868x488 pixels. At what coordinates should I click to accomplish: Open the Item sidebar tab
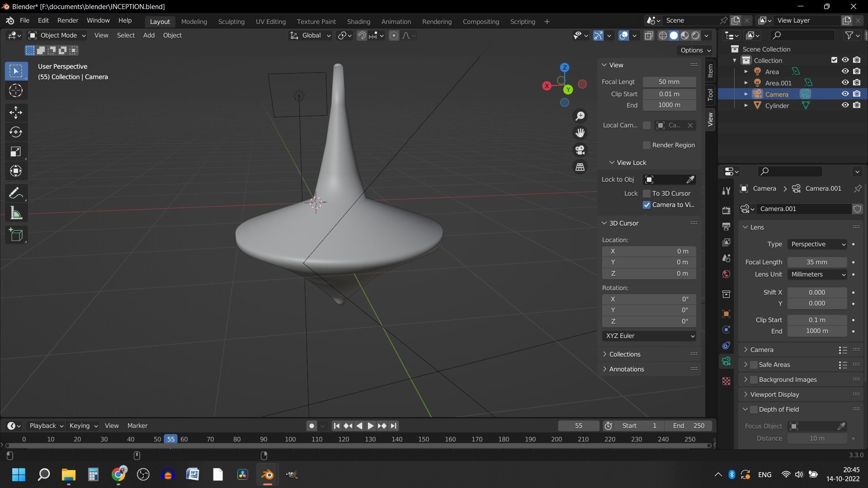pyautogui.click(x=710, y=70)
